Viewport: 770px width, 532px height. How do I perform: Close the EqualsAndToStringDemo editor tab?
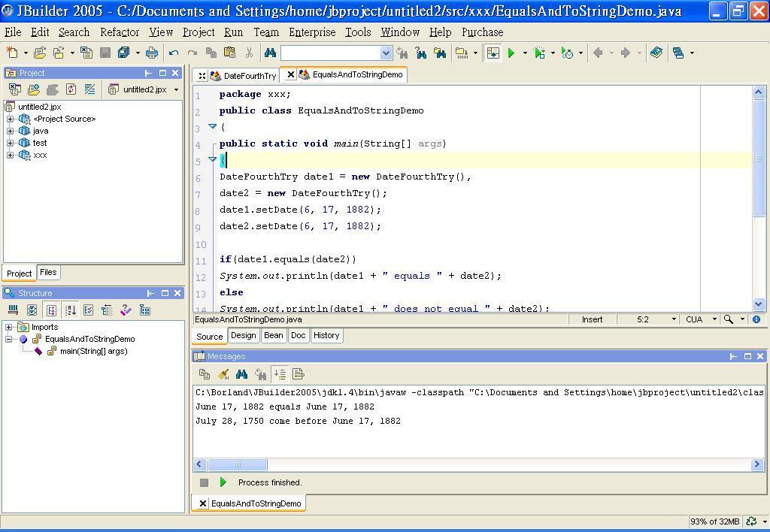tap(291, 74)
